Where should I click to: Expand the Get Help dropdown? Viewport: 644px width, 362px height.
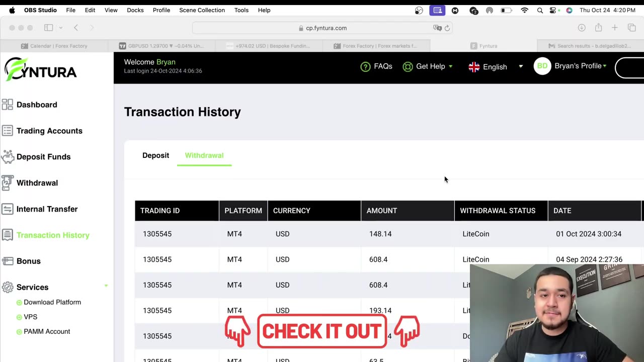coord(428,66)
